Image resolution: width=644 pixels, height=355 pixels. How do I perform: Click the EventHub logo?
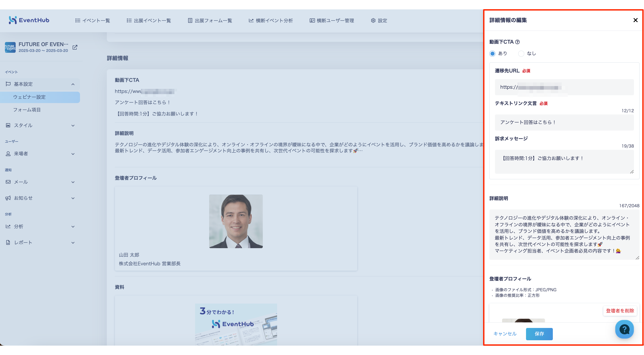[x=29, y=20]
